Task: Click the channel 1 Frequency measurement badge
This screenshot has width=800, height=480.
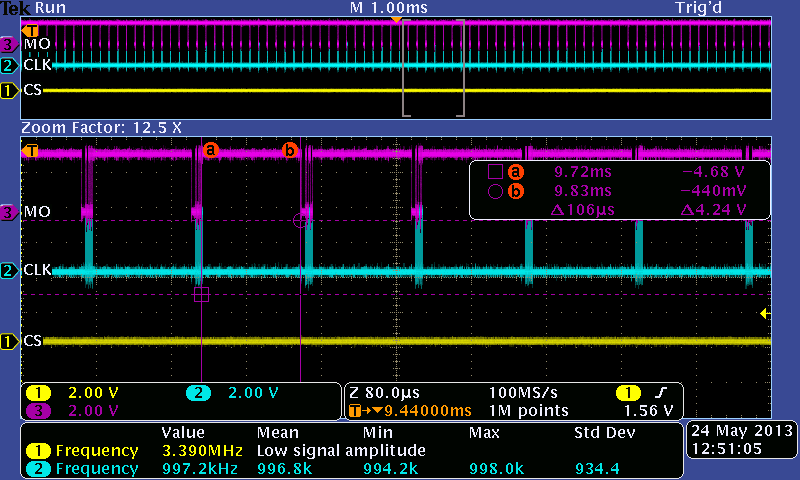Action: pyautogui.click(x=38, y=451)
